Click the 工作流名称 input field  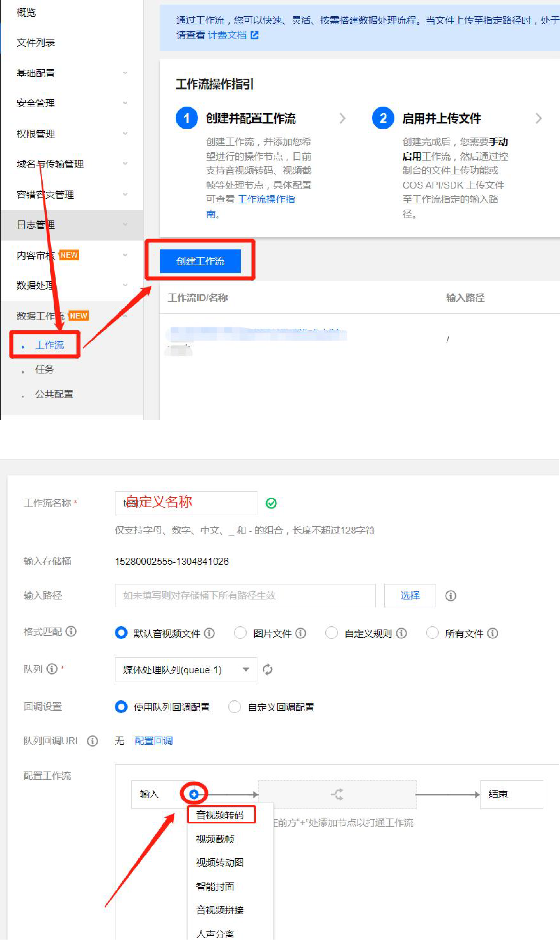point(186,503)
